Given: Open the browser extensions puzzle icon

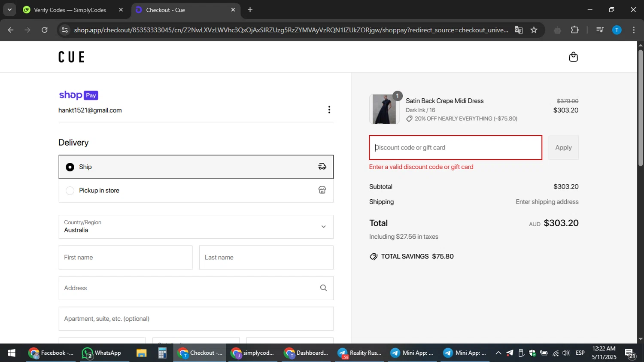Looking at the screenshot, I should coord(574,30).
